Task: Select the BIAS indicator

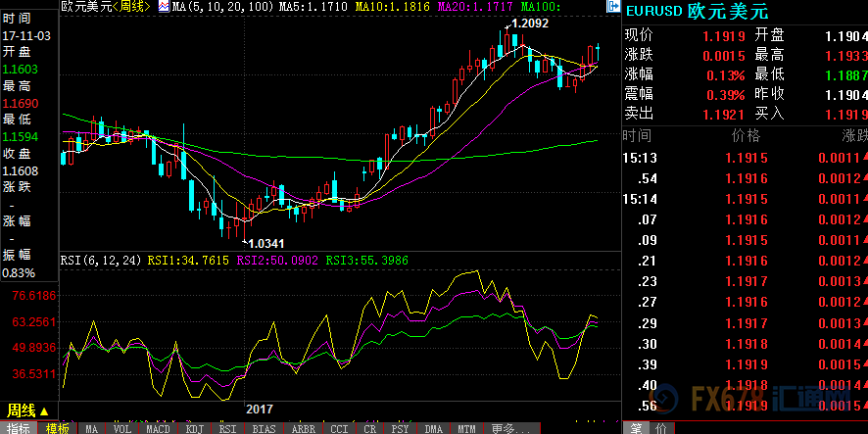Action: point(263,428)
